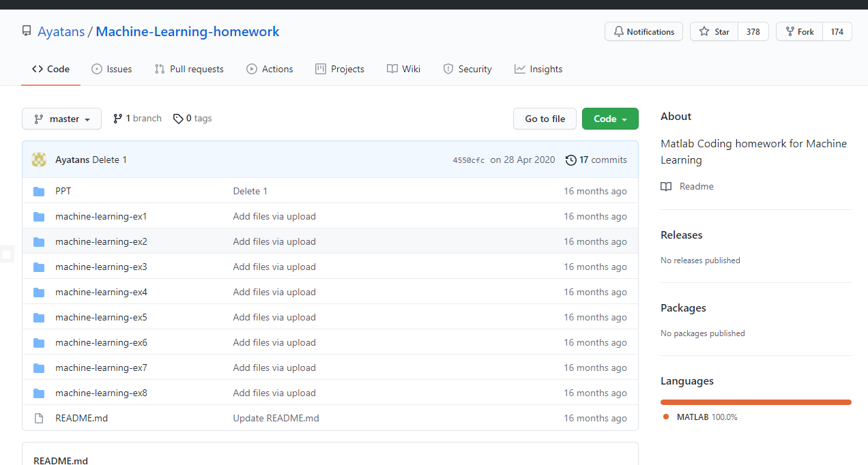Open the Machine-Learning-homework repository link

(x=188, y=31)
